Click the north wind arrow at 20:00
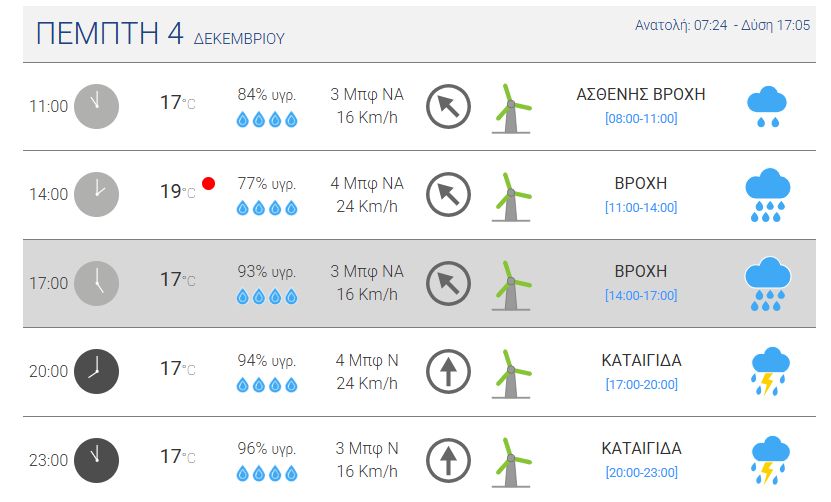This screenshot has height=502, width=831. click(448, 371)
